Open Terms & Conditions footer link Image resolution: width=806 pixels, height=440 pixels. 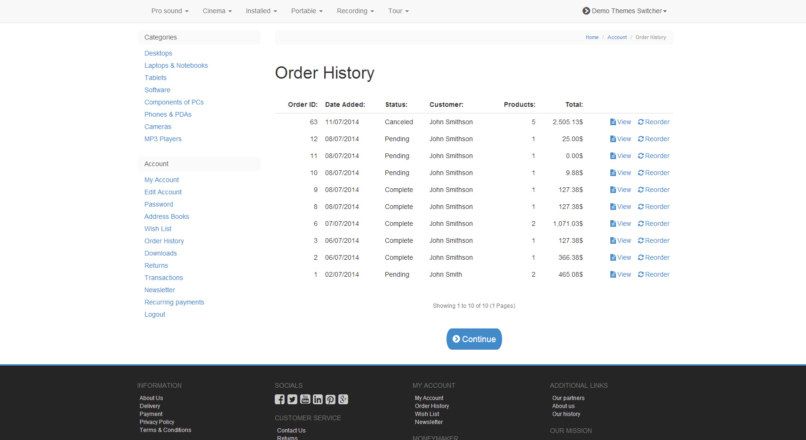pos(166,430)
